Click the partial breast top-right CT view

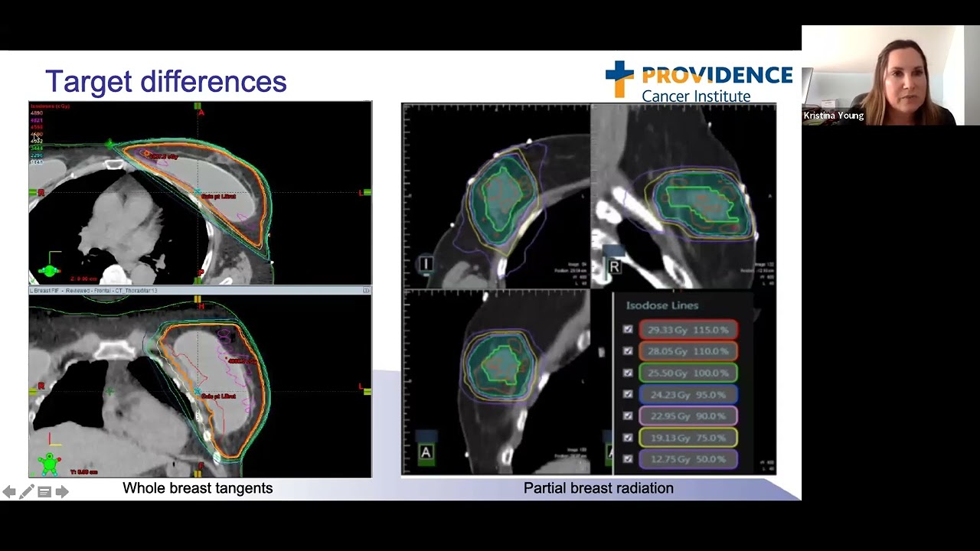click(x=684, y=196)
